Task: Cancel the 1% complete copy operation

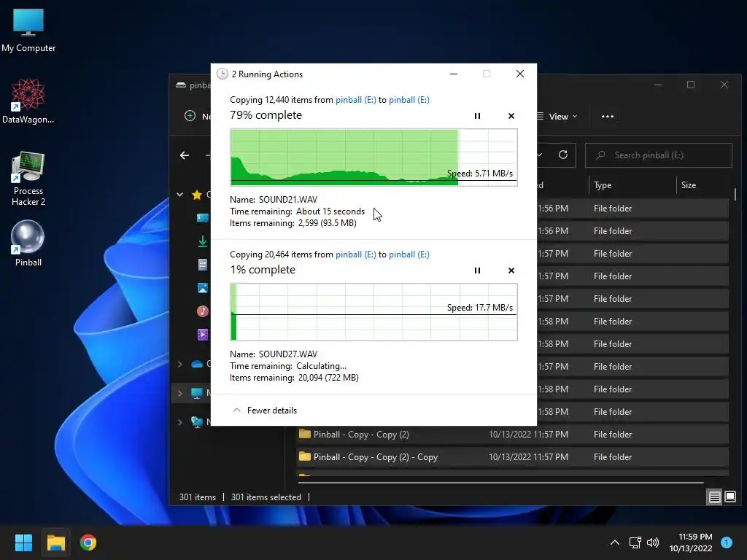Action: tap(511, 271)
